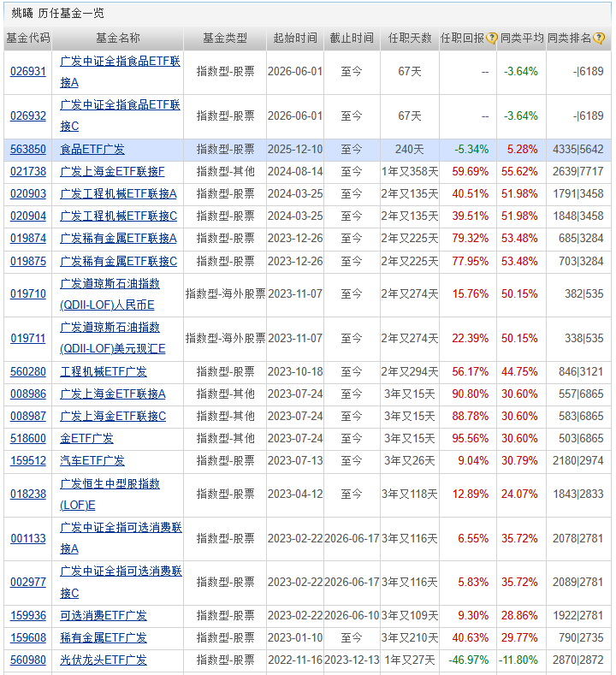Open the 广发上海金ETF联接C link
The image size is (616, 675).
click(x=113, y=417)
